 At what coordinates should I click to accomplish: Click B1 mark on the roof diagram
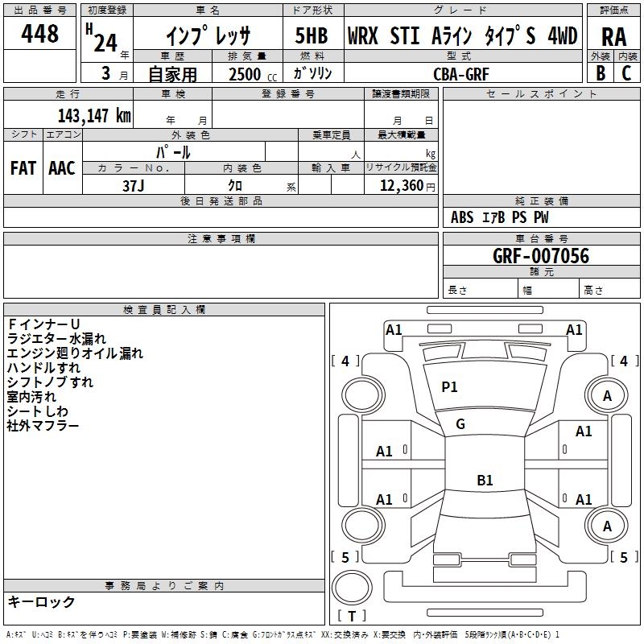click(485, 480)
